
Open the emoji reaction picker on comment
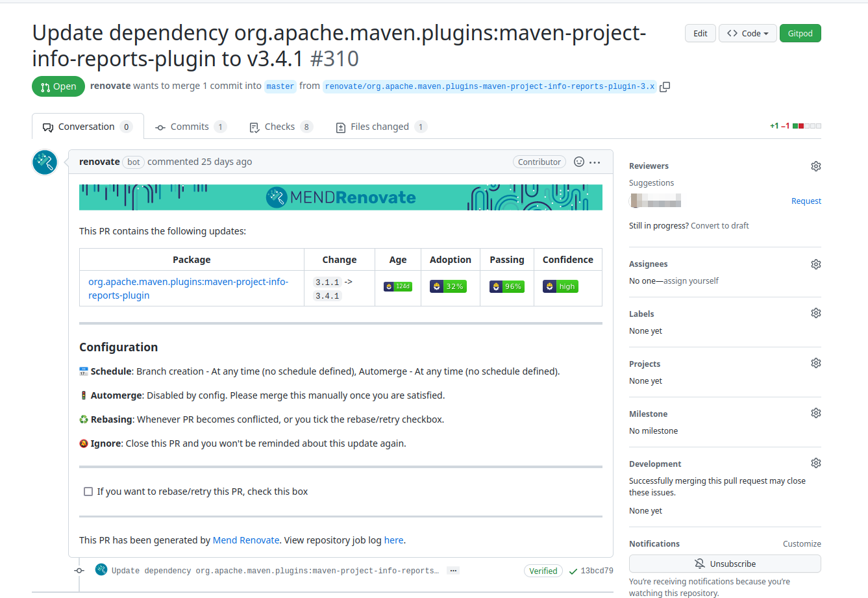pos(579,162)
